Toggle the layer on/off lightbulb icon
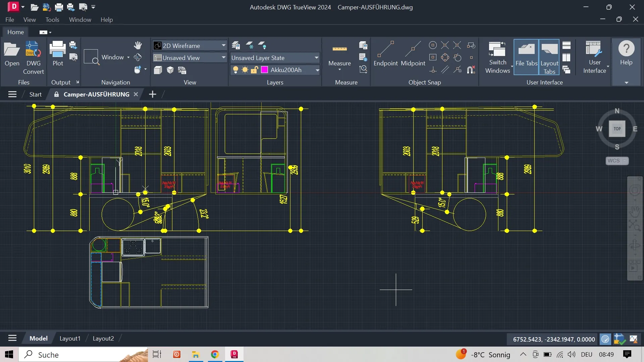The width and height of the screenshot is (644, 362). point(235,70)
